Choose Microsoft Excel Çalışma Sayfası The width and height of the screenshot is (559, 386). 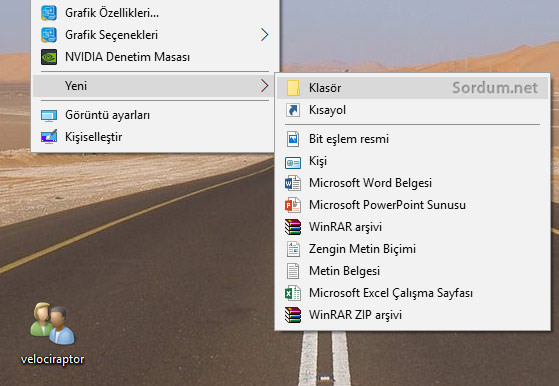412,293
